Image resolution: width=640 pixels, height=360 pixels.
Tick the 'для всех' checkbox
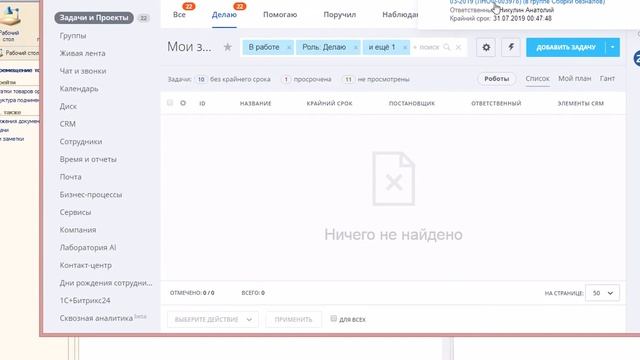tap(333, 318)
